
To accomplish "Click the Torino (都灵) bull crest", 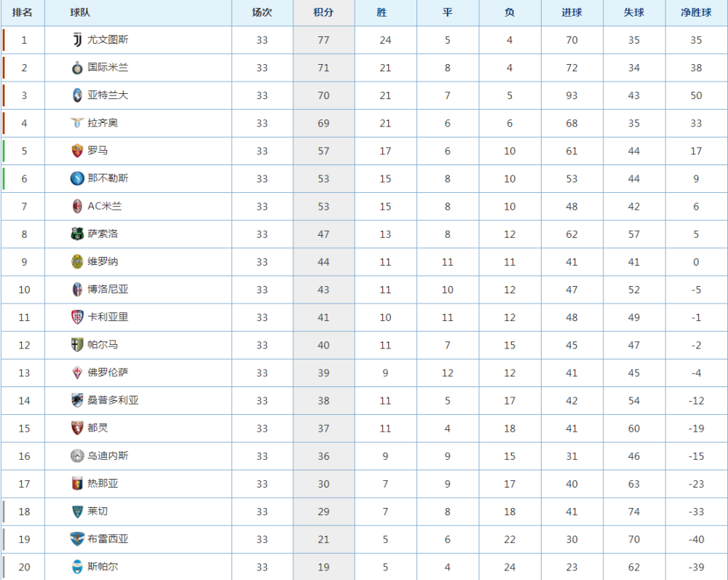I will click(x=77, y=429).
